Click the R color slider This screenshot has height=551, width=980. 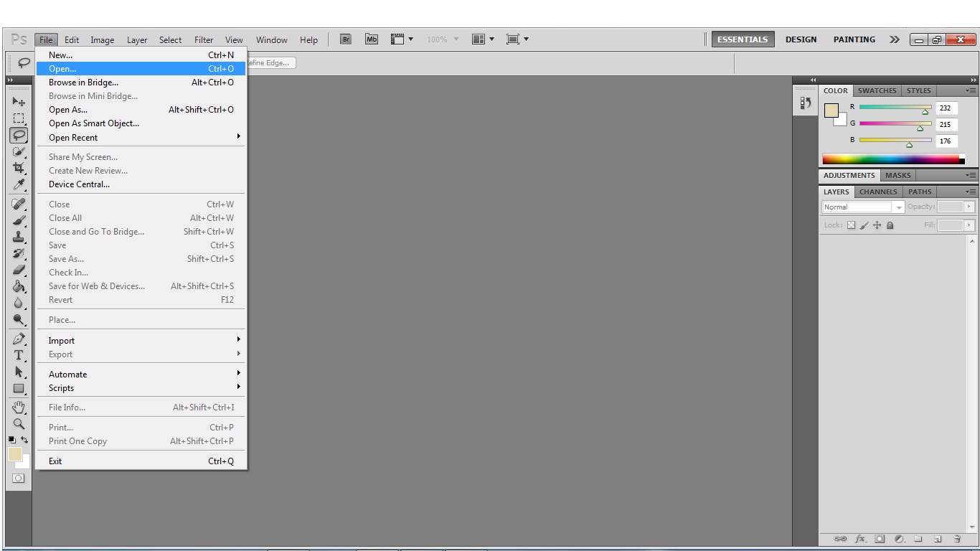click(895, 108)
